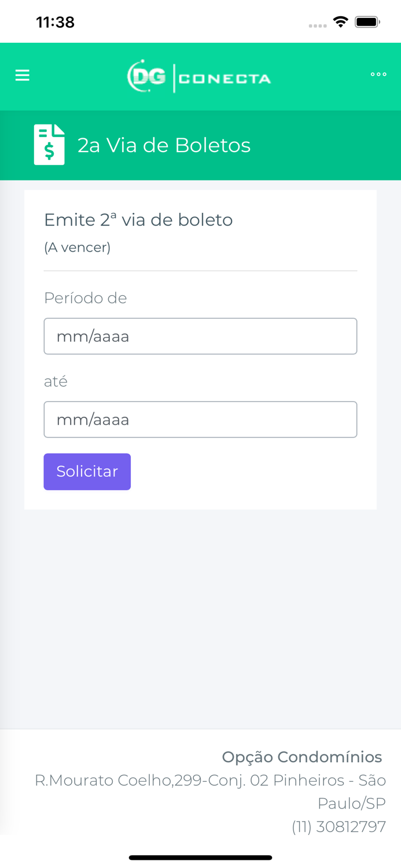Open the hamburger navigation menu
Image resolution: width=401 pixels, height=868 pixels.
(x=22, y=75)
